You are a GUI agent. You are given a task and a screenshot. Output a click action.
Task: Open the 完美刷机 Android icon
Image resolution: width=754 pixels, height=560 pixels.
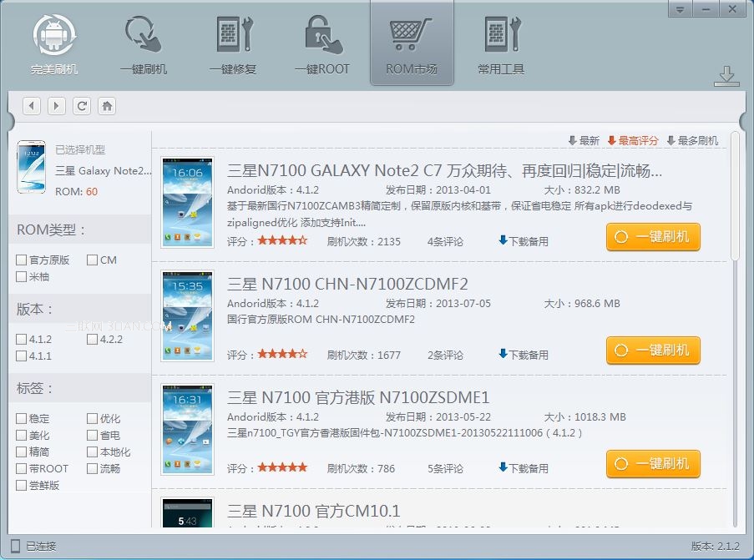(x=54, y=34)
